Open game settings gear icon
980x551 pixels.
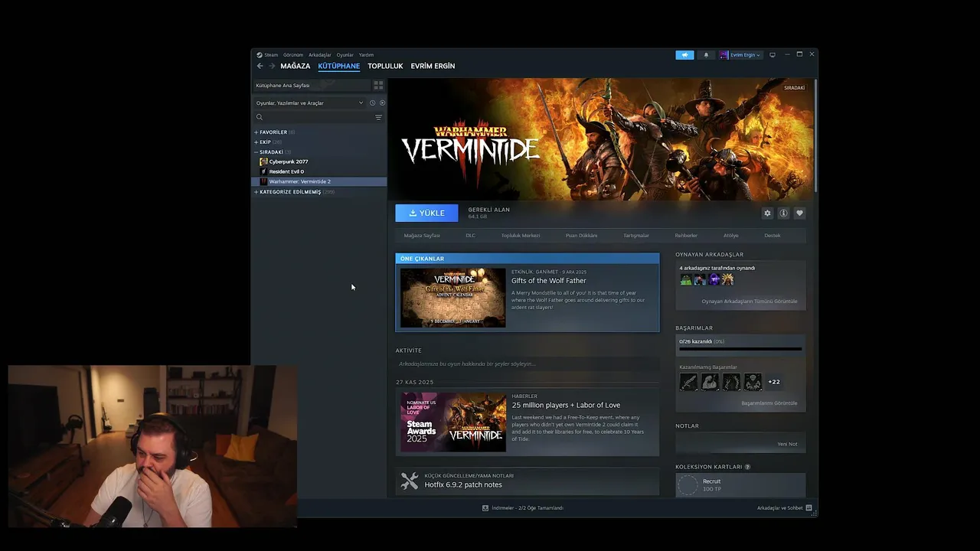click(x=767, y=214)
